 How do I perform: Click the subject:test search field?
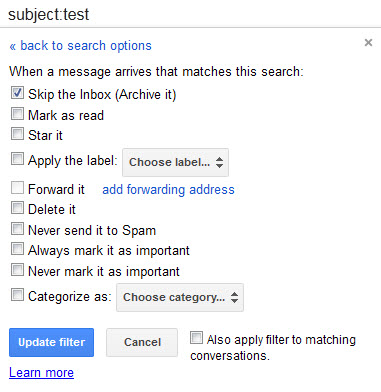pos(190,14)
